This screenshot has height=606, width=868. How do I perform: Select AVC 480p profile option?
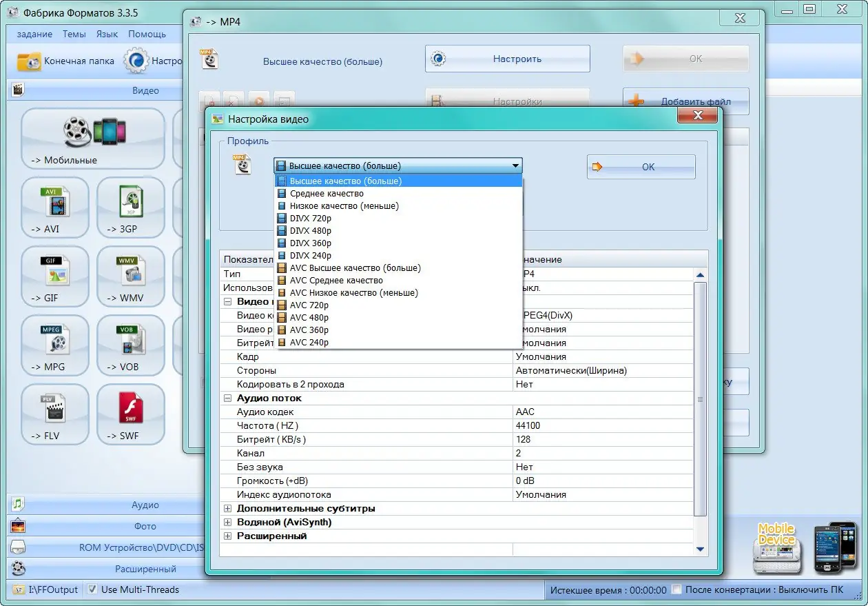(x=398, y=318)
